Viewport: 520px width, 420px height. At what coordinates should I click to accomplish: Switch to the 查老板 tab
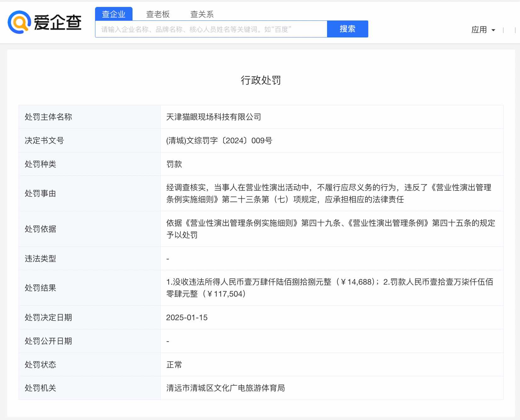pyautogui.click(x=158, y=14)
